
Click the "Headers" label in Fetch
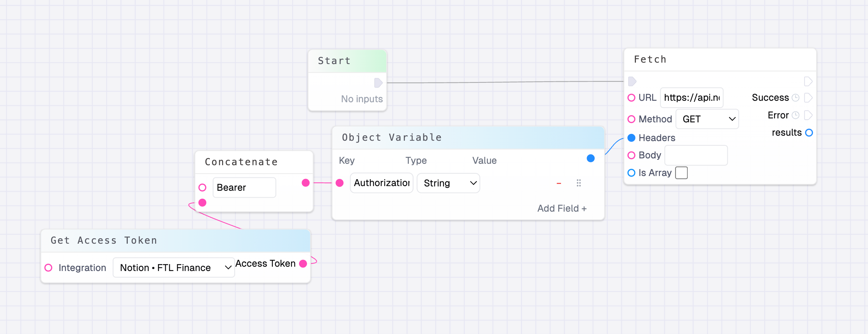(657, 138)
